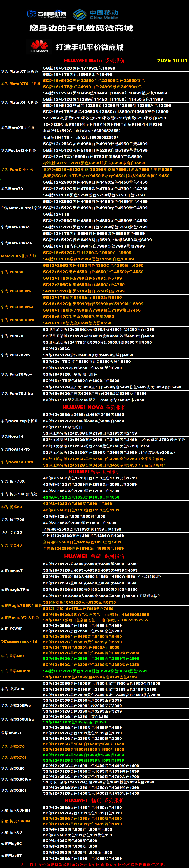Open the HUAWEI 畅享 系列报价 header
The width and height of the screenshot is (189, 868).
(x=94, y=471)
